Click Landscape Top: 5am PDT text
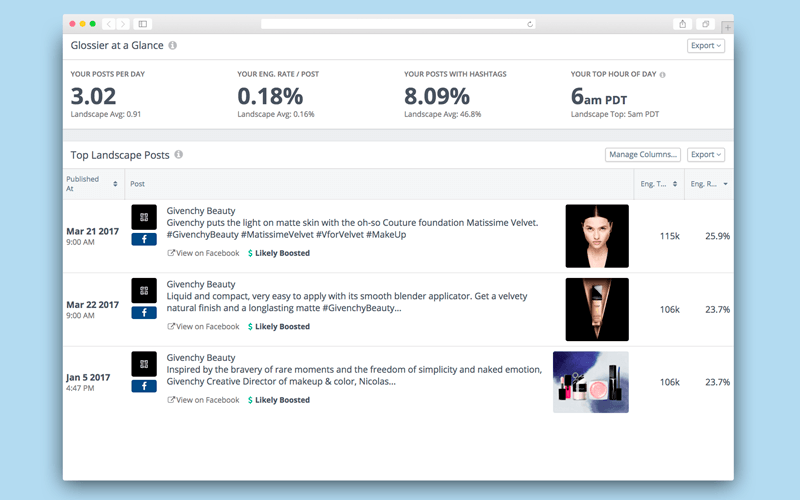This screenshot has height=500, width=800. click(615, 114)
